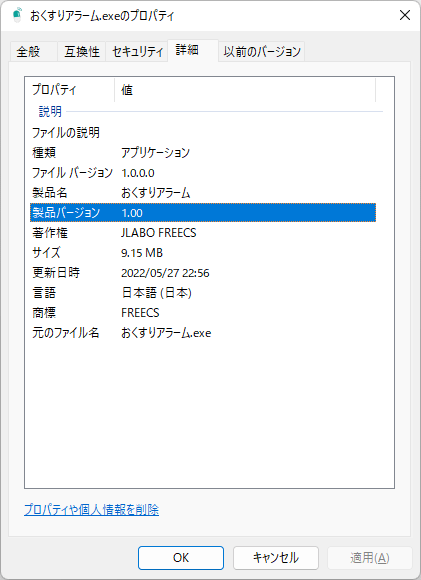Open the プロパティや個人情報を削除 link
This screenshot has width=421, height=580.
pyautogui.click(x=91, y=510)
